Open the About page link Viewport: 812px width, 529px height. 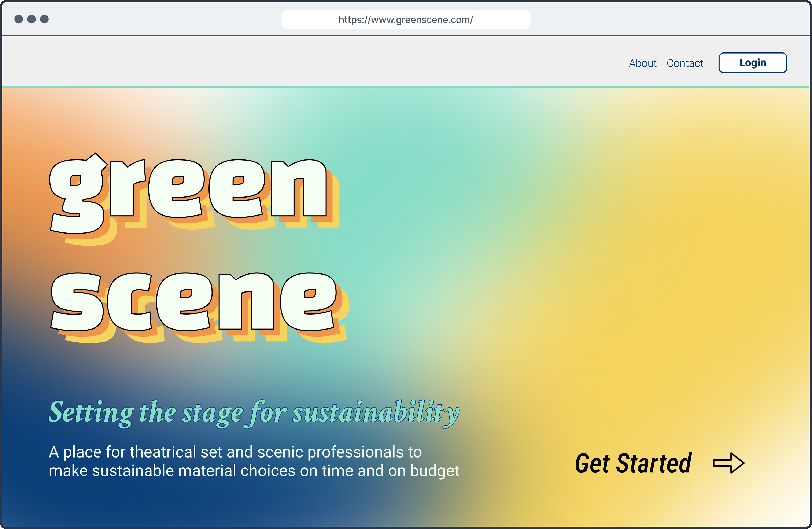[x=642, y=63]
